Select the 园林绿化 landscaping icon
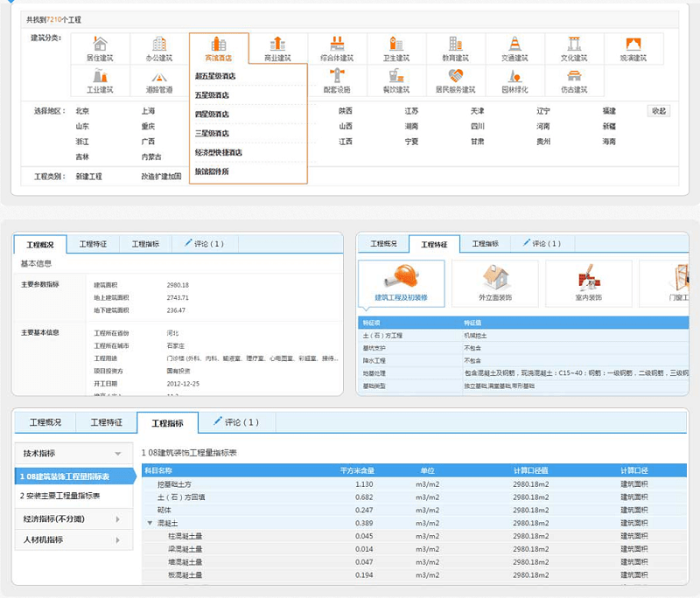700x598 pixels. 514,76
